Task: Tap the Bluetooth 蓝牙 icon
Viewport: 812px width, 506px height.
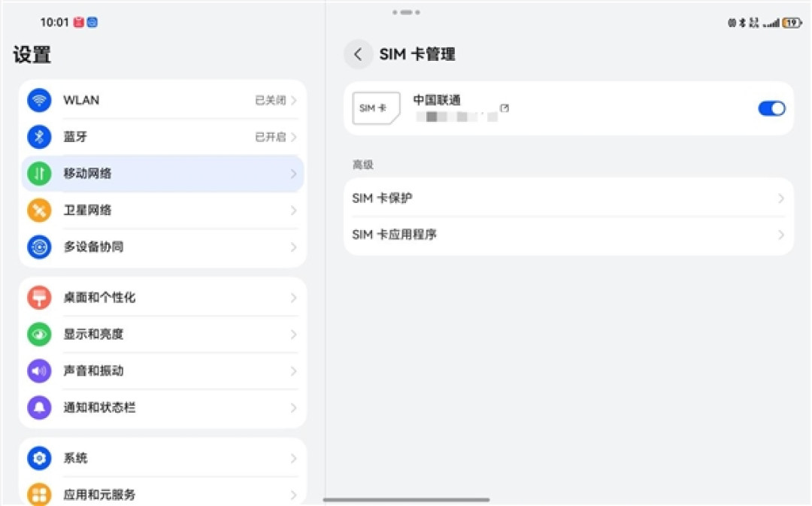Action: pos(39,137)
